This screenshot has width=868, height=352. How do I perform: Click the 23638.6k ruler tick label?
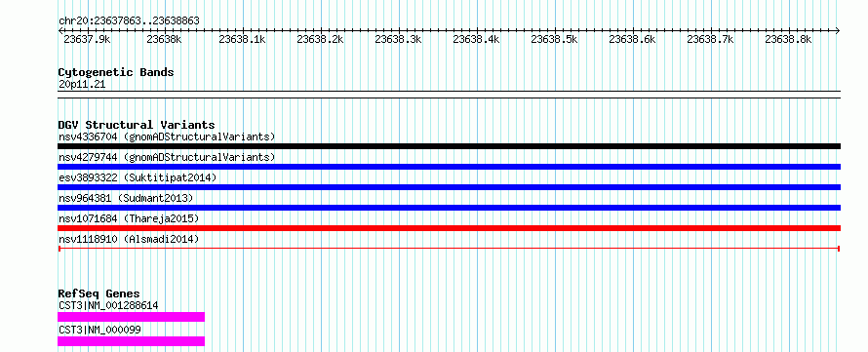coord(632,39)
